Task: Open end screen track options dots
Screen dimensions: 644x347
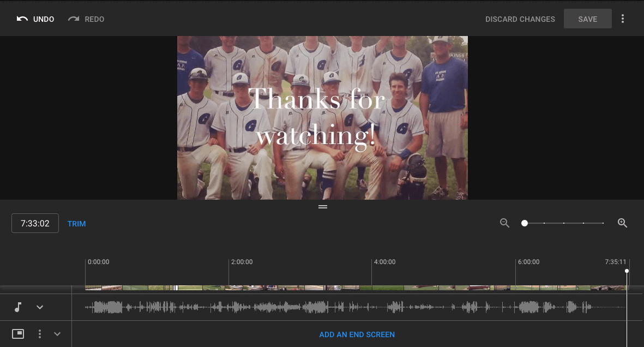Action: point(40,334)
